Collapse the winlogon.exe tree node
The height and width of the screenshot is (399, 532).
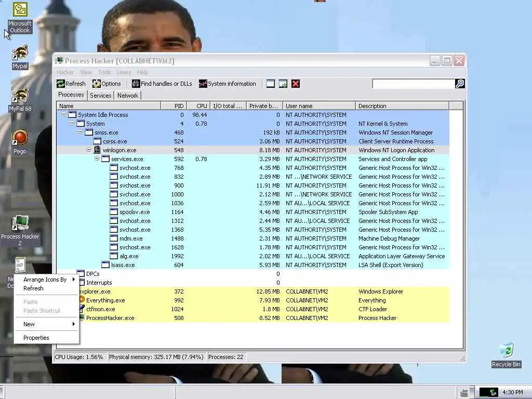pyautogui.click(x=88, y=150)
